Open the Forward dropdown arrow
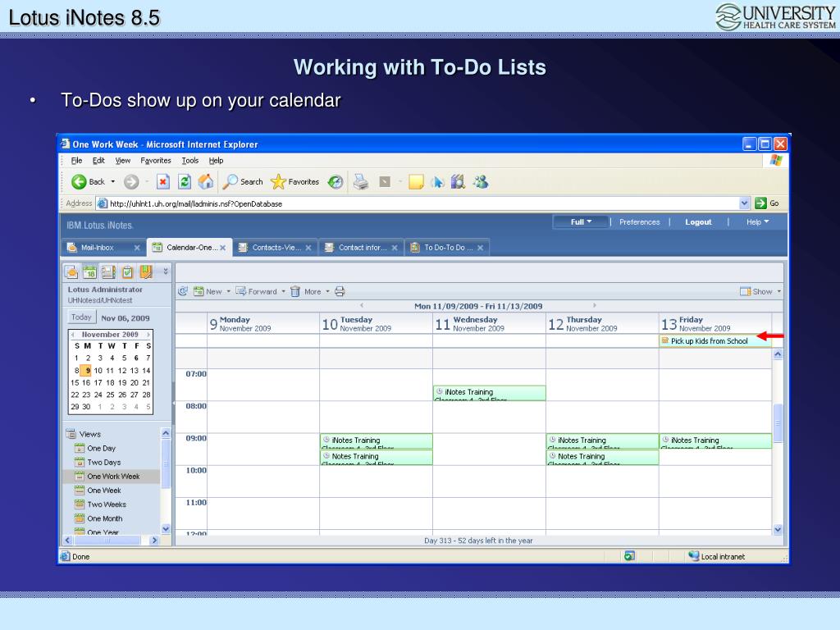Image resolution: width=840 pixels, height=630 pixels. point(283,291)
